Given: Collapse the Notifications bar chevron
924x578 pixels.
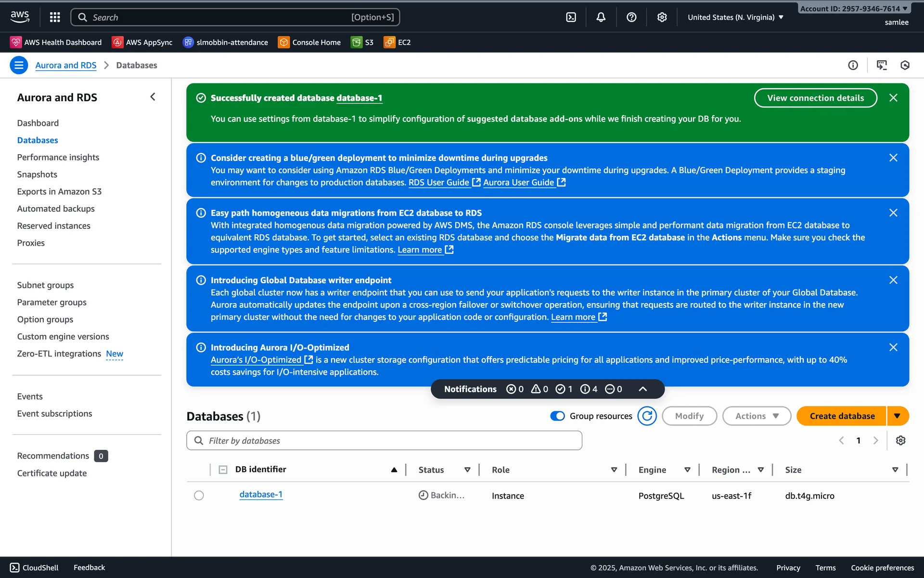Looking at the screenshot, I should [642, 389].
